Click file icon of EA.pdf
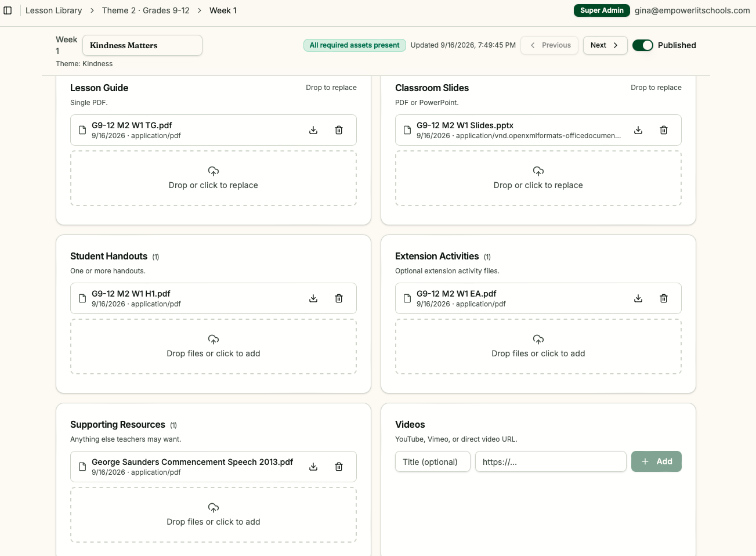 [407, 298]
